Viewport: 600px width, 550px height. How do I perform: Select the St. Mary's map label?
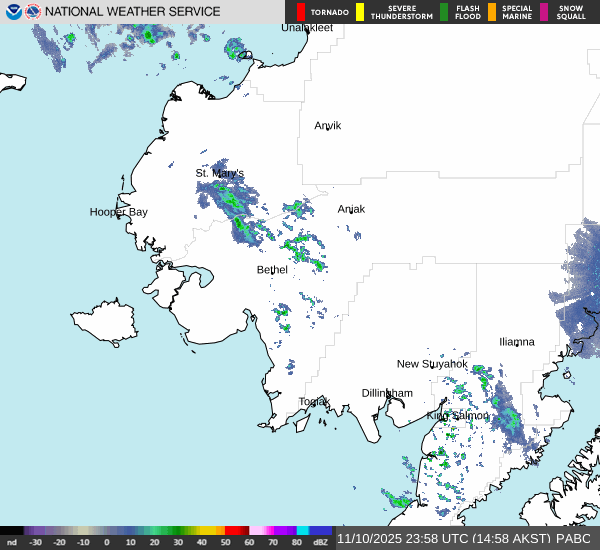click(219, 173)
